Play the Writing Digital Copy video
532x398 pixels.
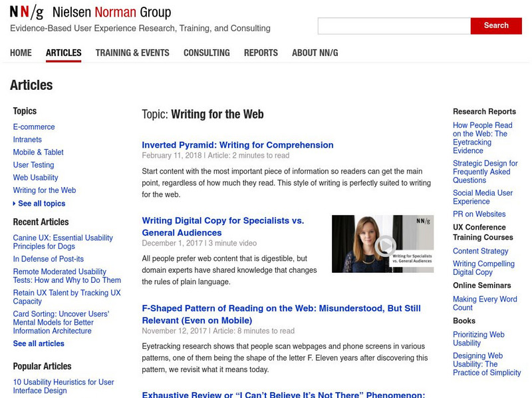click(x=384, y=246)
